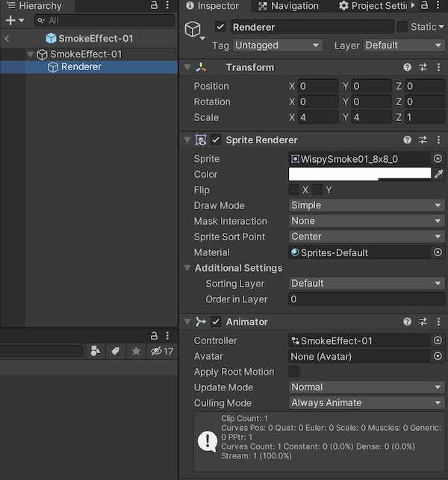Open Material object picker circle button
Viewport: 448px width, 480px height.
pos(438,252)
